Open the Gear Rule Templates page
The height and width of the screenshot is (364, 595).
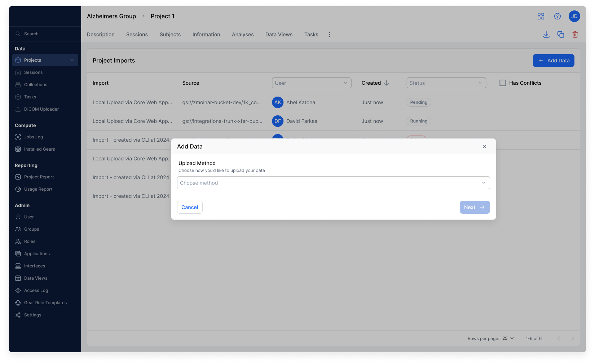(45, 302)
